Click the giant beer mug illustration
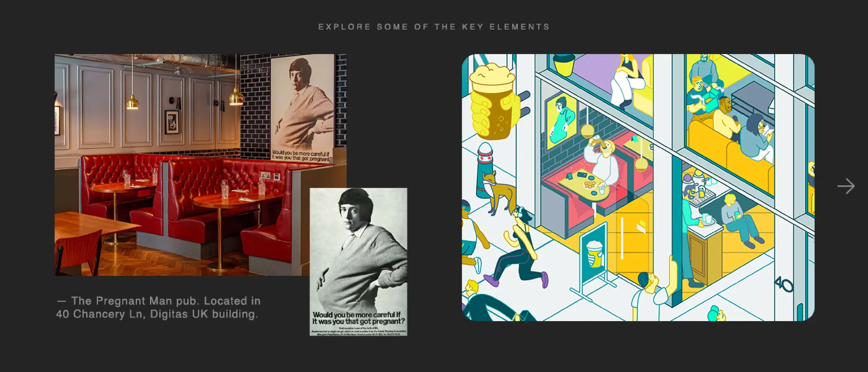The width and height of the screenshot is (868, 372). click(493, 101)
